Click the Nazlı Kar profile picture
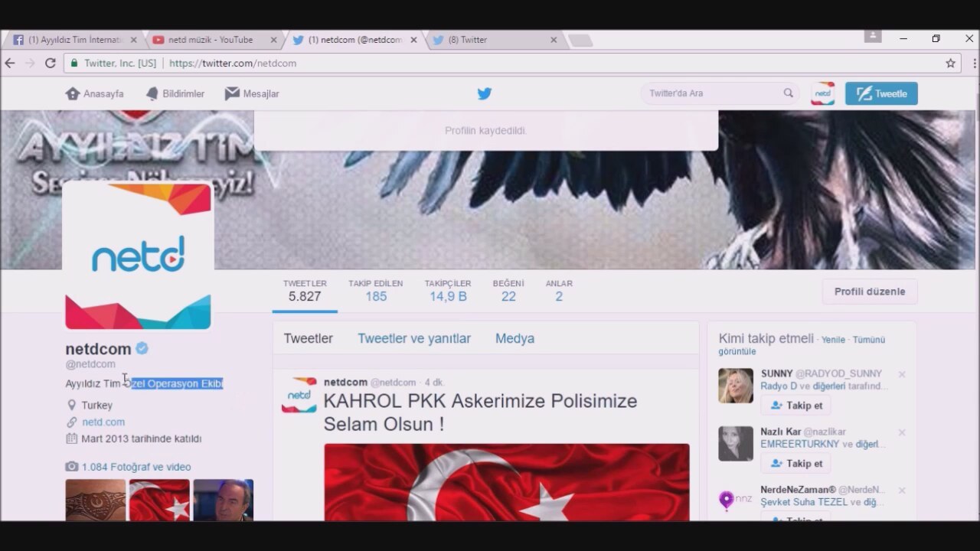Image resolution: width=980 pixels, height=551 pixels. [x=736, y=444]
